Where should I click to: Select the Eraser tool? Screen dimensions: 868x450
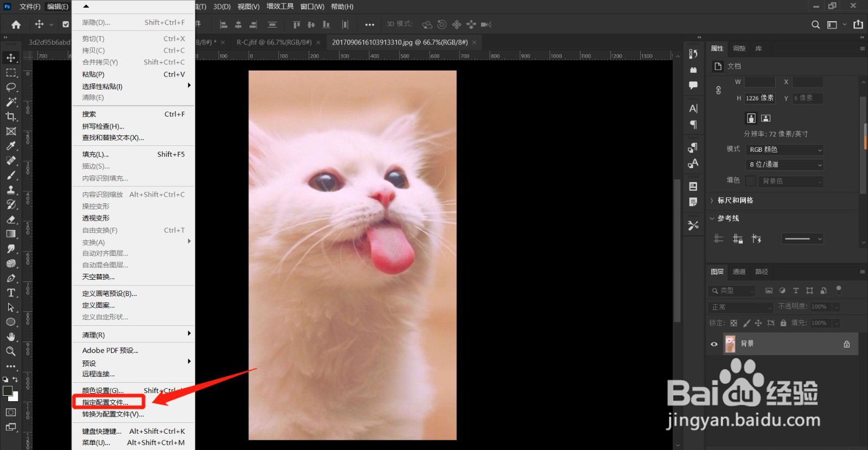pos(11,219)
